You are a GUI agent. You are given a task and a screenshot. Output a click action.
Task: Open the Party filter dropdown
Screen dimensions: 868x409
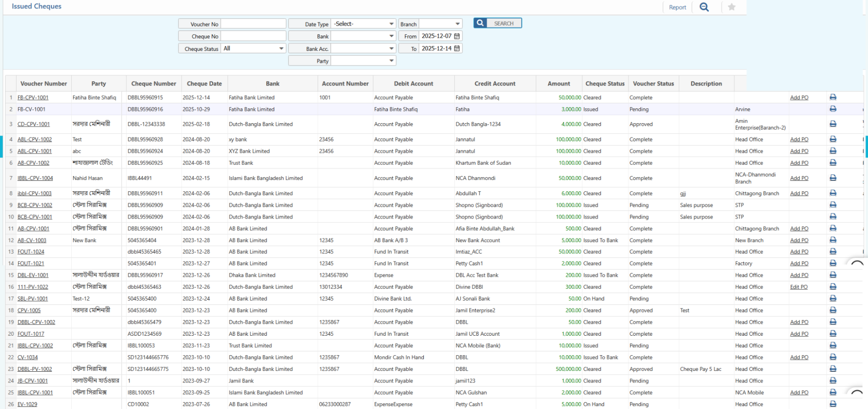click(391, 61)
